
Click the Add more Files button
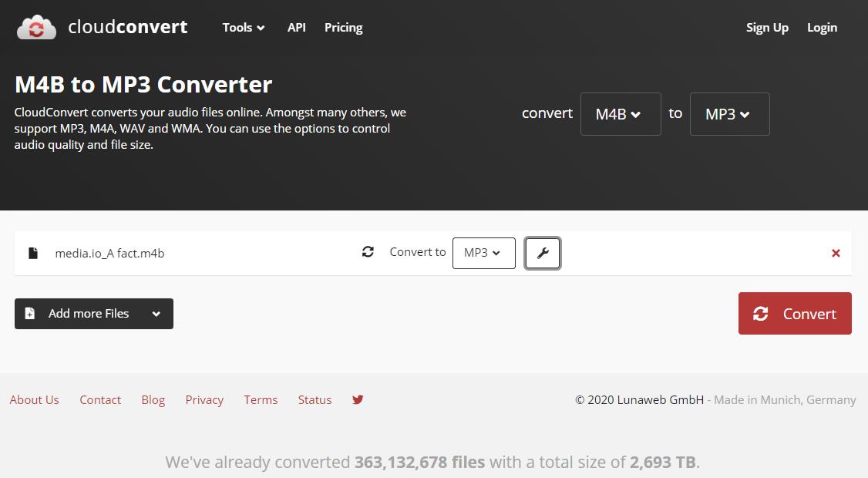tap(93, 314)
